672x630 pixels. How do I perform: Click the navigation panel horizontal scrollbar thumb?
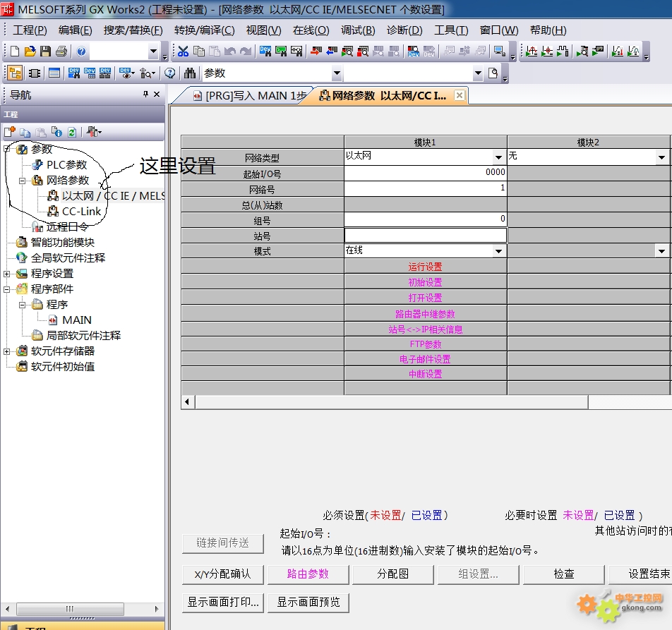(70, 609)
